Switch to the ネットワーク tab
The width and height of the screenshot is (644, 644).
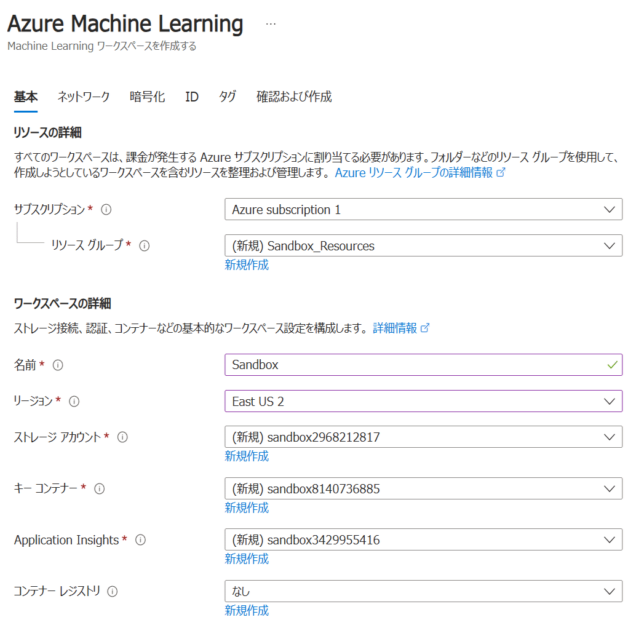tap(84, 97)
